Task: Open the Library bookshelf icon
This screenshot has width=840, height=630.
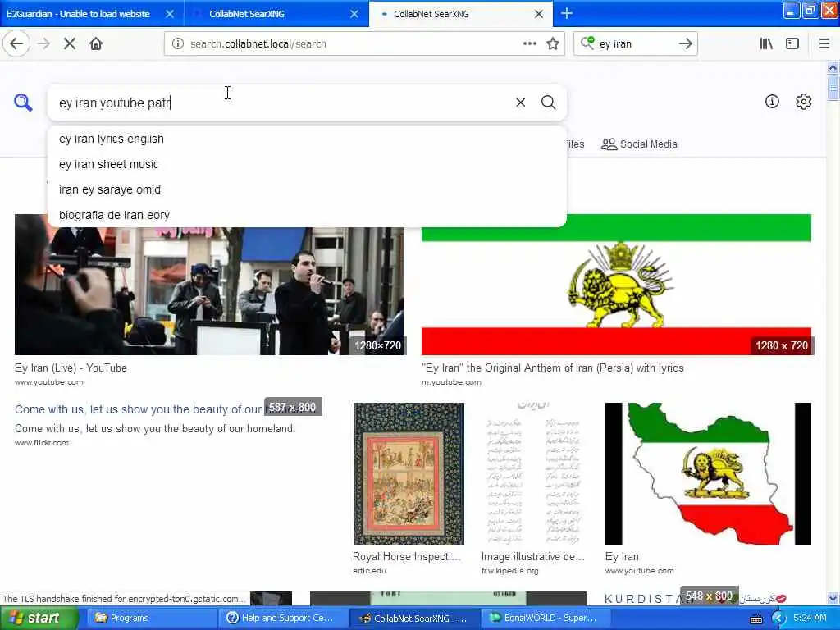Action: 767,44
